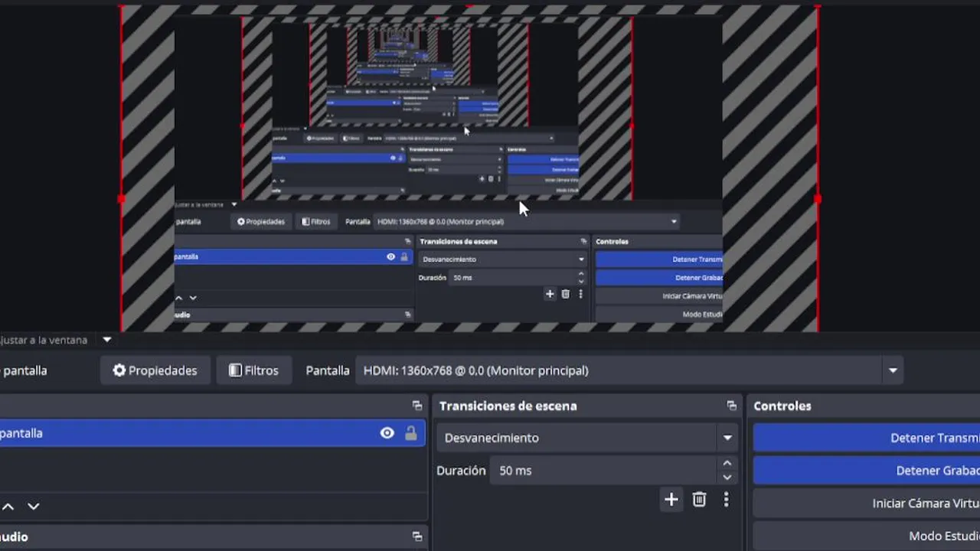The height and width of the screenshot is (551, 980).
Task: Pop out the Transiciones de escena dock
Action: click(732, 406)
